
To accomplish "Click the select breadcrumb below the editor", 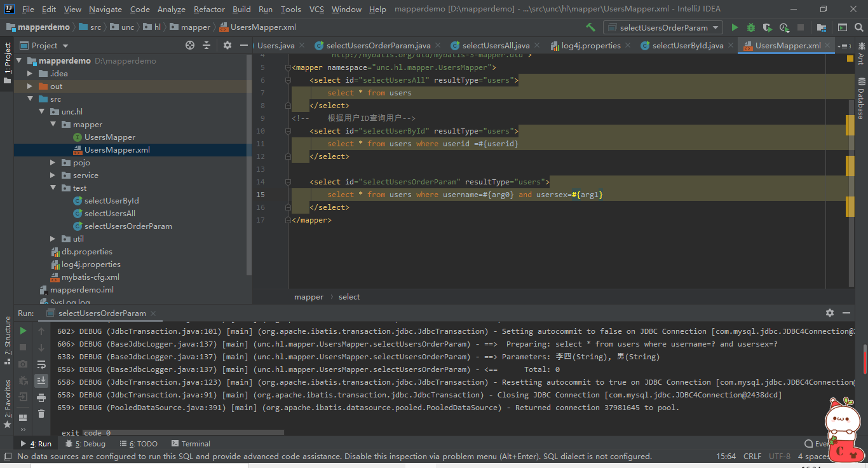I will [349, 297].
